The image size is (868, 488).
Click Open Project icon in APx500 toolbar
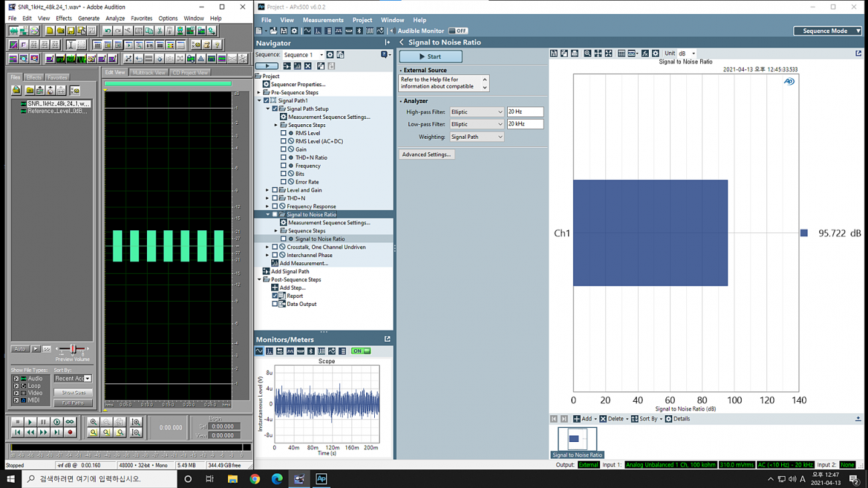(x=273, y=31)
